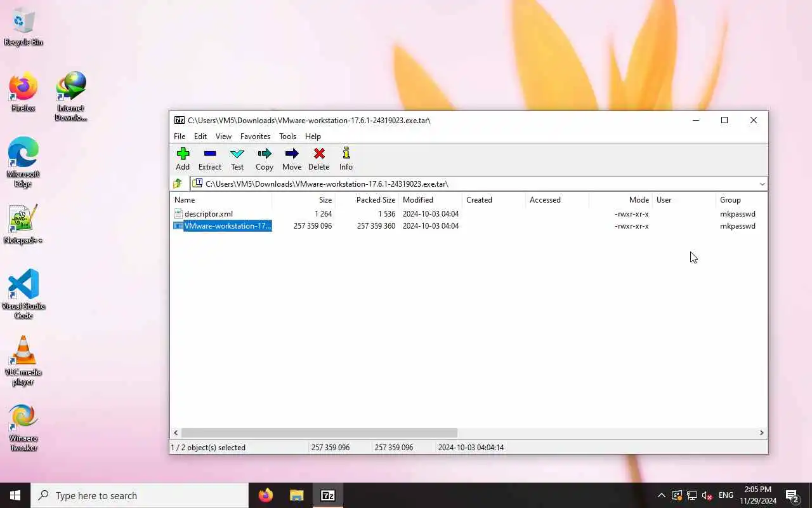Select VLC media player desktop icon
Viewport: 812px width, 508px height.
[23, 361]
